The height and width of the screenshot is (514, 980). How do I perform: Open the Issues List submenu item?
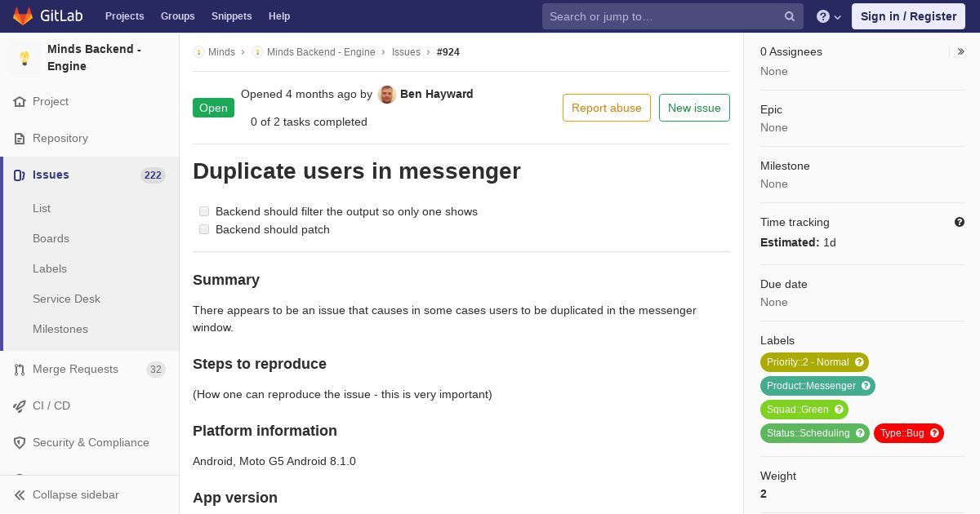click(x=42, y=209)
